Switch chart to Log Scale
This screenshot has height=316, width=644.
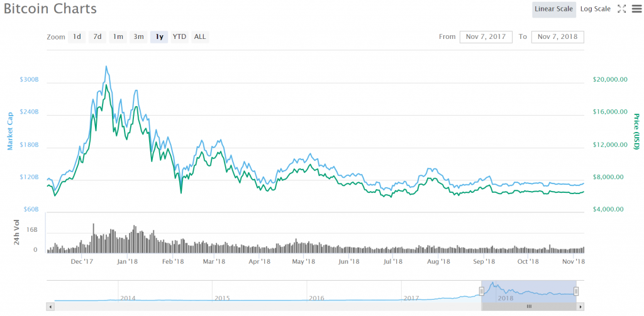click(x=595, y=9)
